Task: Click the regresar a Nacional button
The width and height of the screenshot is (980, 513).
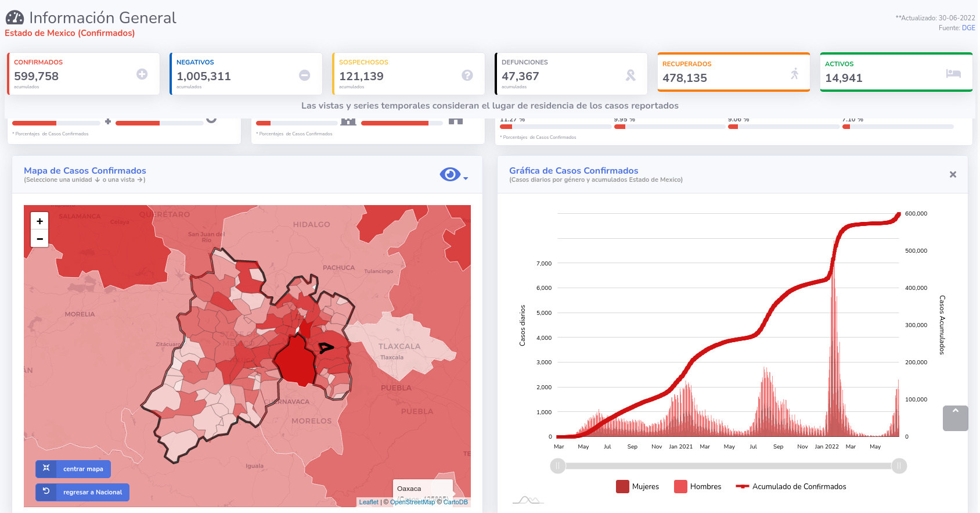Action: (82, 492)
